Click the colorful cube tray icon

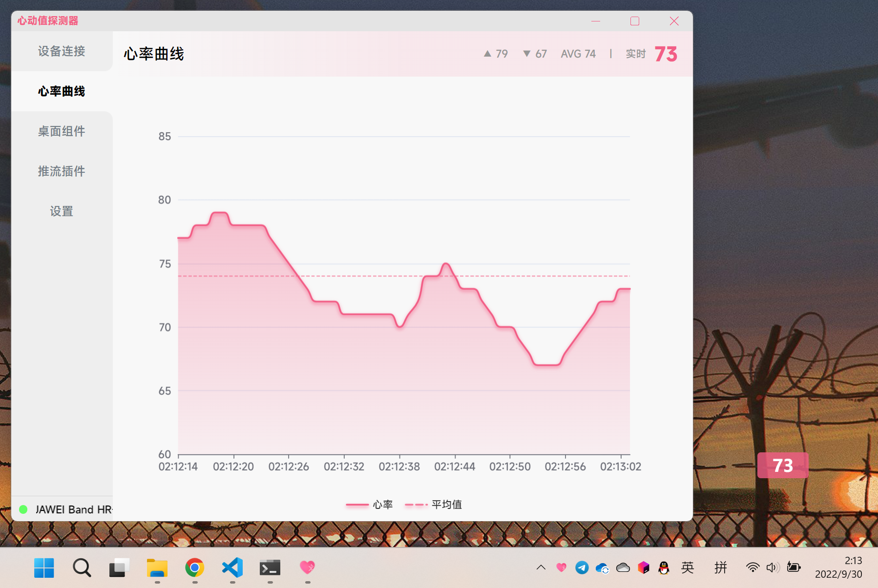[x=644, y=567]
